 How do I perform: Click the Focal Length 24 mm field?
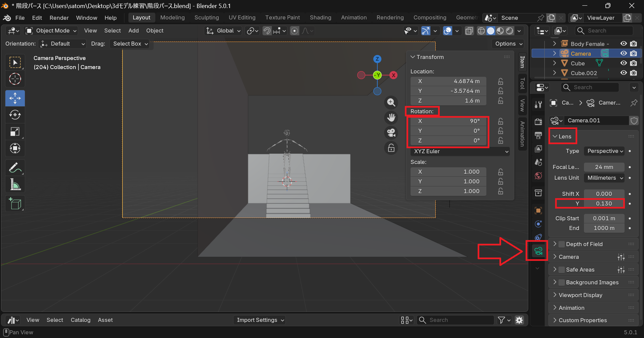[x=604, y=167]
